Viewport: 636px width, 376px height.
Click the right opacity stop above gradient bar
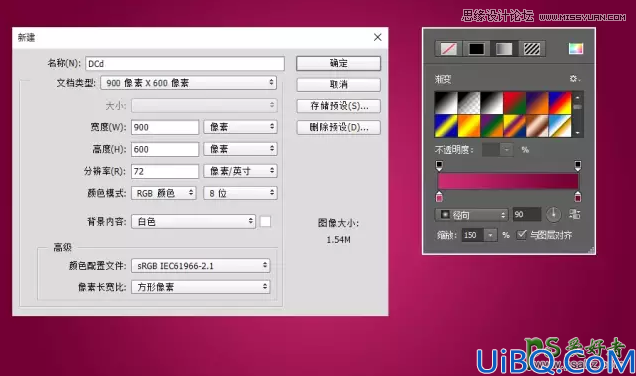(578, 165)
